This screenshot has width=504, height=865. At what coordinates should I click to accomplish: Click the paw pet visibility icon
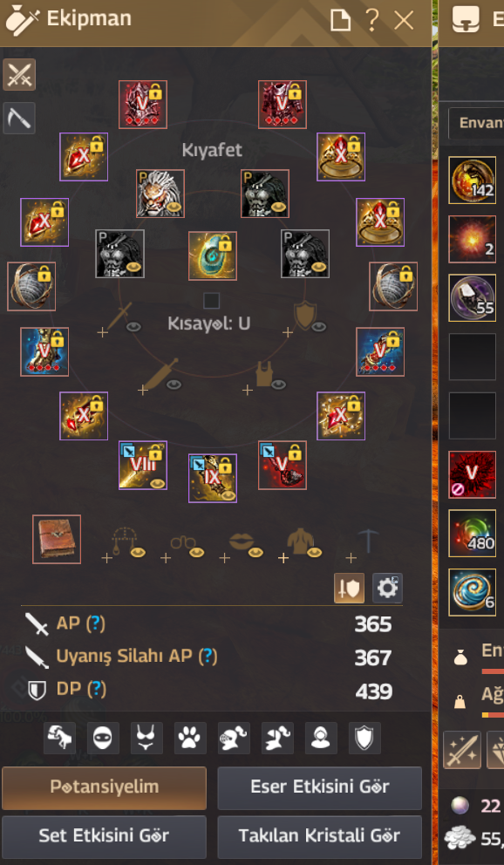(x=190, y=738)
